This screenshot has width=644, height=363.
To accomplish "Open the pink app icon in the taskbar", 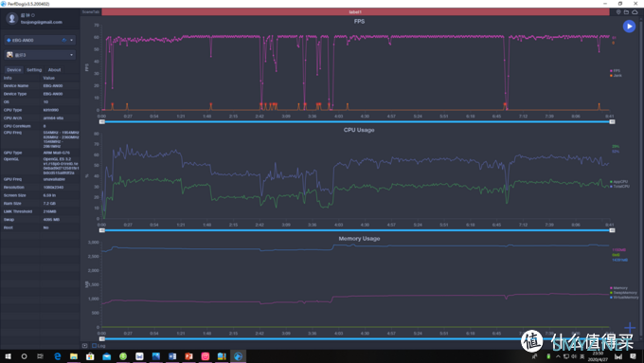I will 205,356.
